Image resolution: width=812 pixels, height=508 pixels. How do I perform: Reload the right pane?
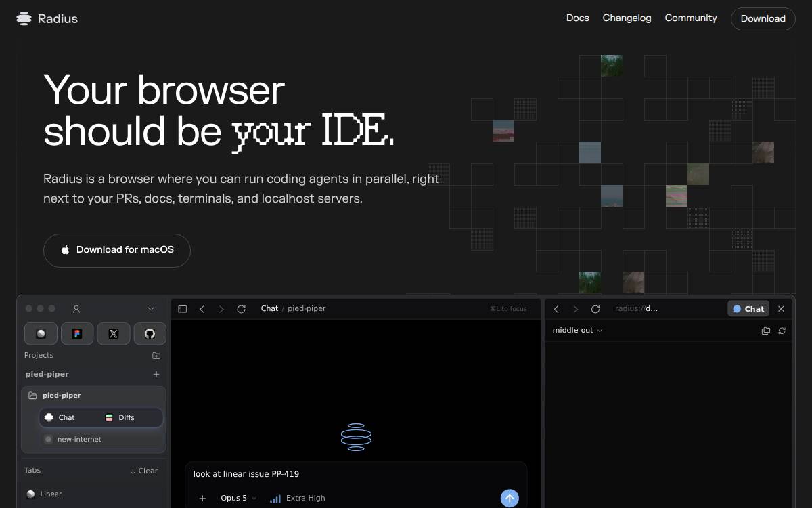[x=595, y=309]
